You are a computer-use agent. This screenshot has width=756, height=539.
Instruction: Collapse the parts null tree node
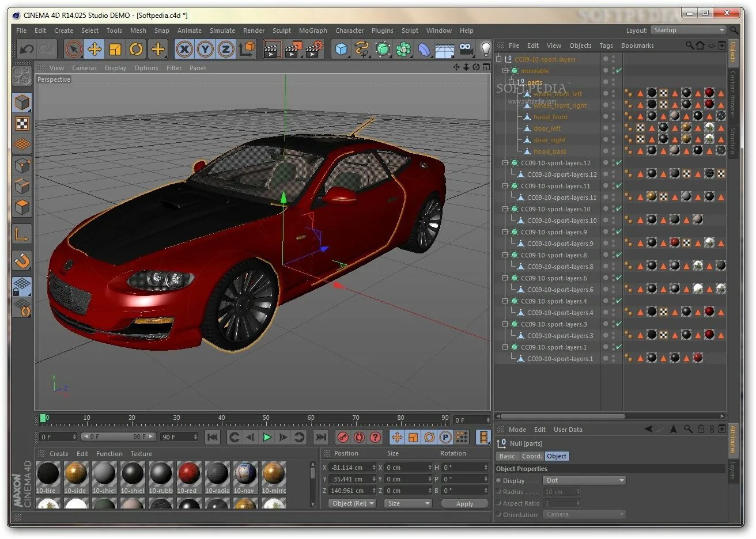pyautogui.click(x=511, y=82)
